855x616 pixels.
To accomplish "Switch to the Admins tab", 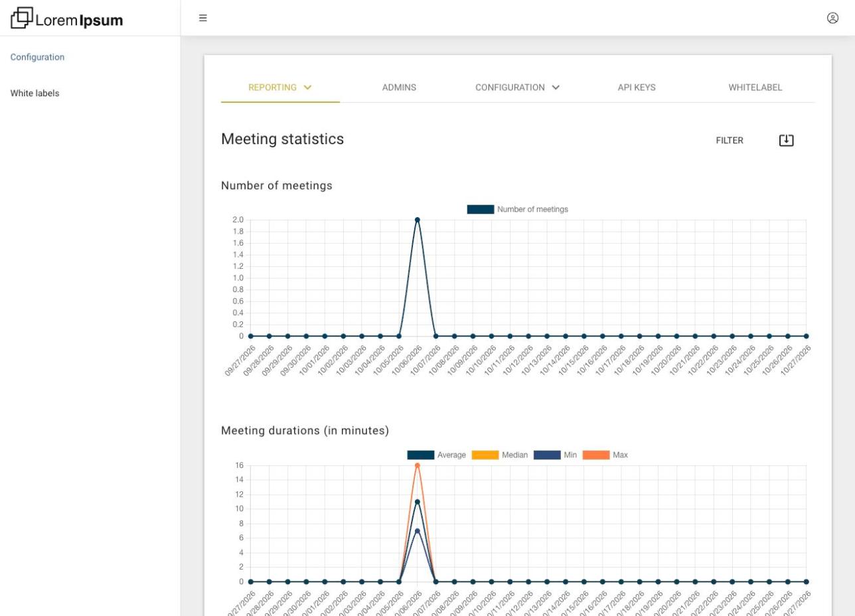I will click(x=399, y=88).
